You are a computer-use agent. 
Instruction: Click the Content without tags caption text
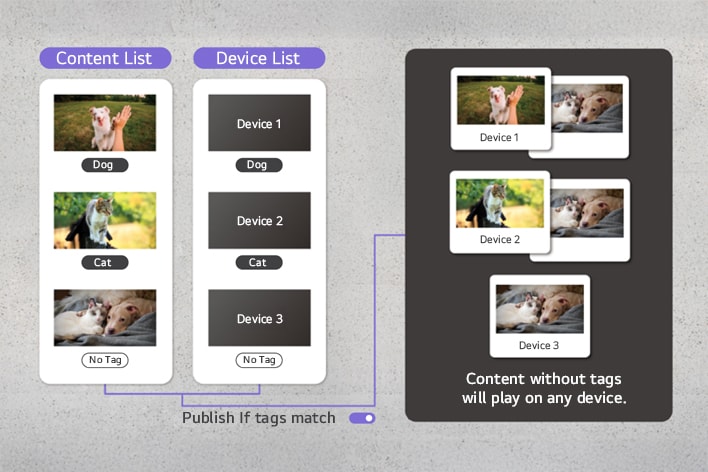click(x=544, y=388)
